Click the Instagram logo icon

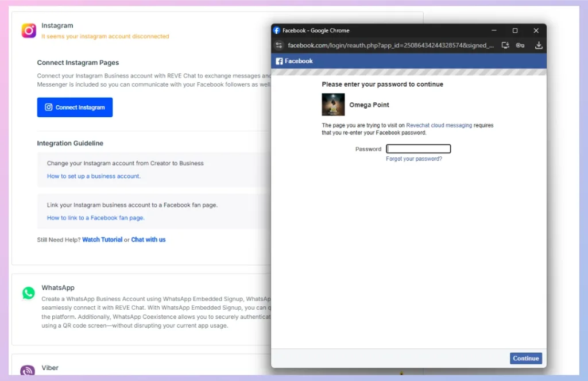pyautogui.click(x=29, y=31)
